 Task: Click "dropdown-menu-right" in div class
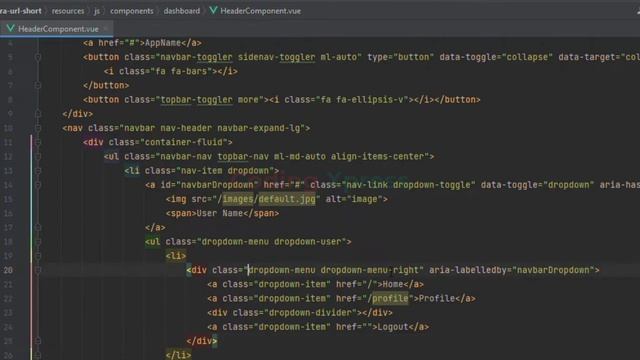pyautogui.click(x=370, y=270)
